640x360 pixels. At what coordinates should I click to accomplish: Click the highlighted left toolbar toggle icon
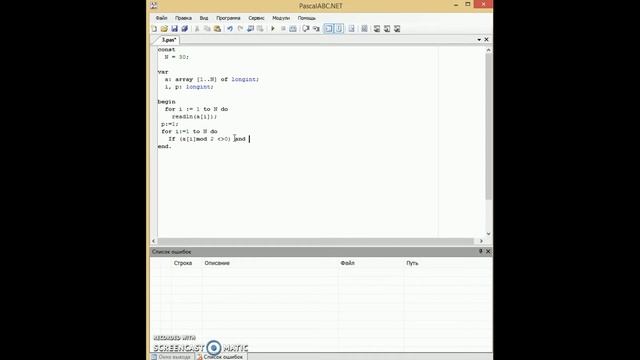click(x=328, y=29)
